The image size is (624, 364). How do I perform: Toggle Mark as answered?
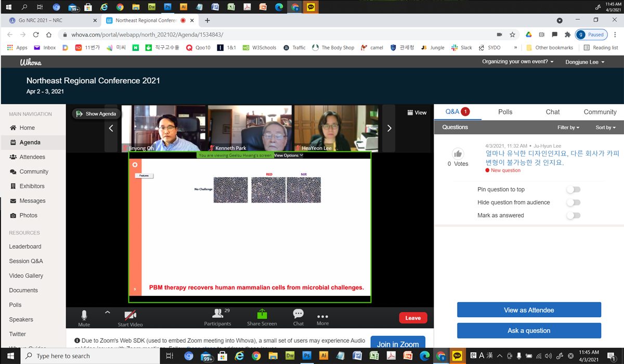(x=574, y=215)
